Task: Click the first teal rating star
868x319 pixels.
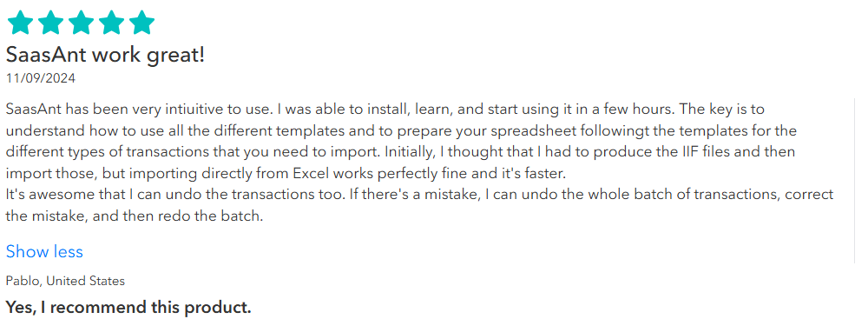Action: [21, 23]
